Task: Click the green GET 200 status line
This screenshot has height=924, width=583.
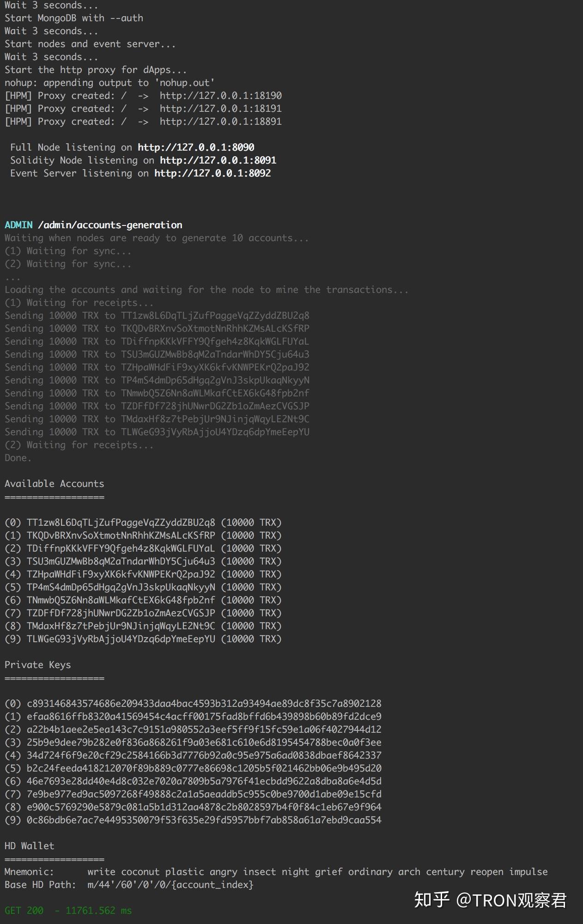Action: (x=68, y=911)
